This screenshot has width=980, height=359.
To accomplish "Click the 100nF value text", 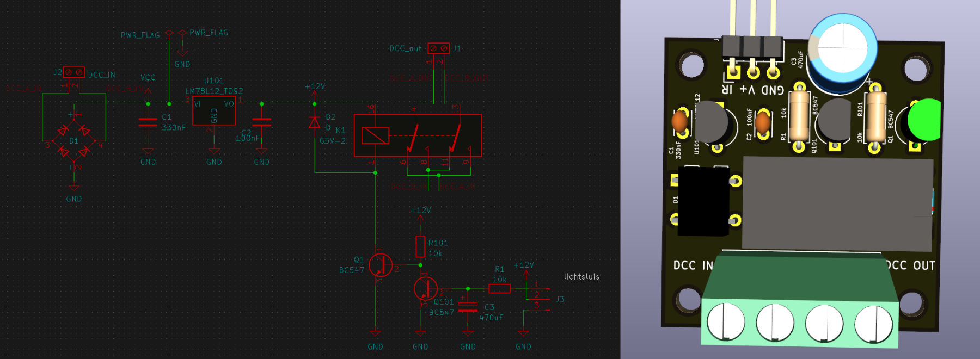I will 248,138.
